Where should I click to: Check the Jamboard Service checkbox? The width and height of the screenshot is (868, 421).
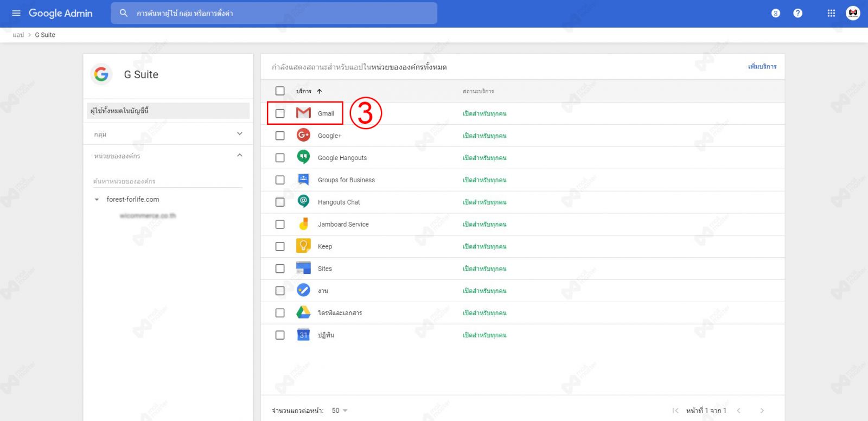pyautogui.click(x=280, y=224)
